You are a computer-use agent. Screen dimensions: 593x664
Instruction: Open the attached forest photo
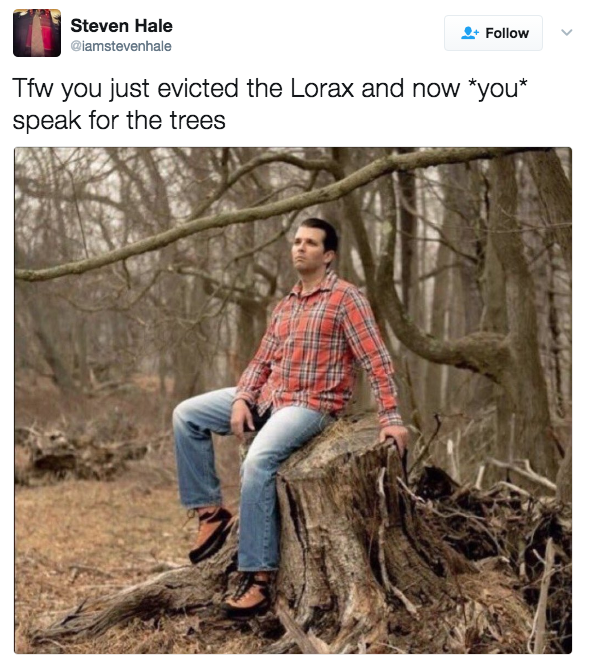pos(293,401)
